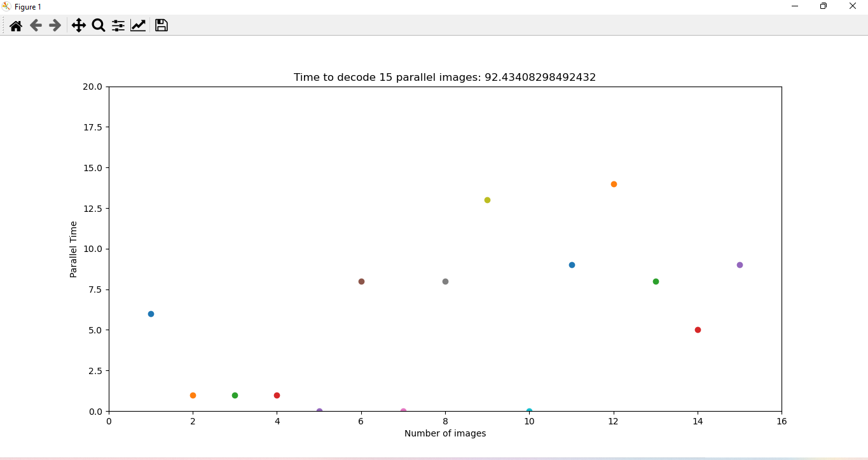Save the figure using the floppy disk icon
The width and height of the screenshot is (868, 460).
161,25
